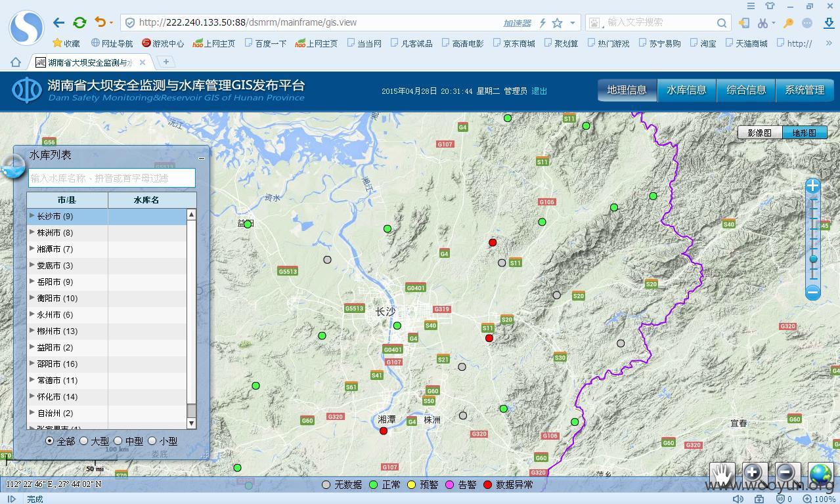Select the 中型 radio button
Screen dimensions: 840x504
click(x=118, y=441)
